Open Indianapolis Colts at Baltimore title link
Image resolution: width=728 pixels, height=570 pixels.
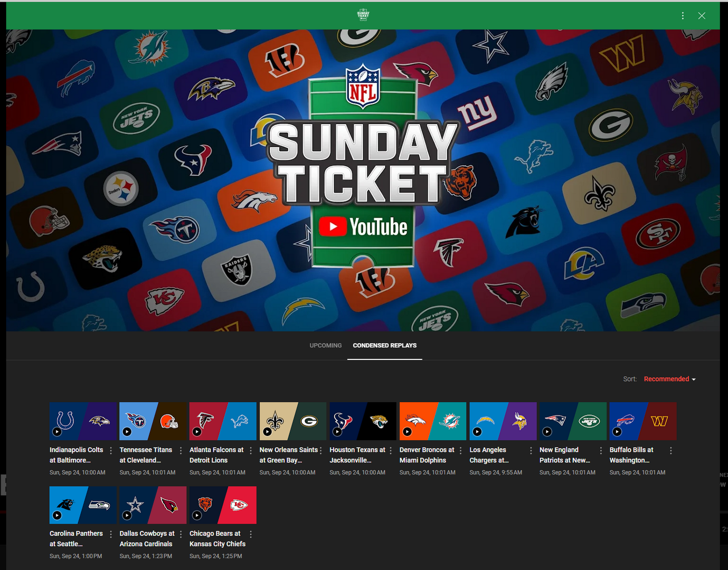click(77, 455)
